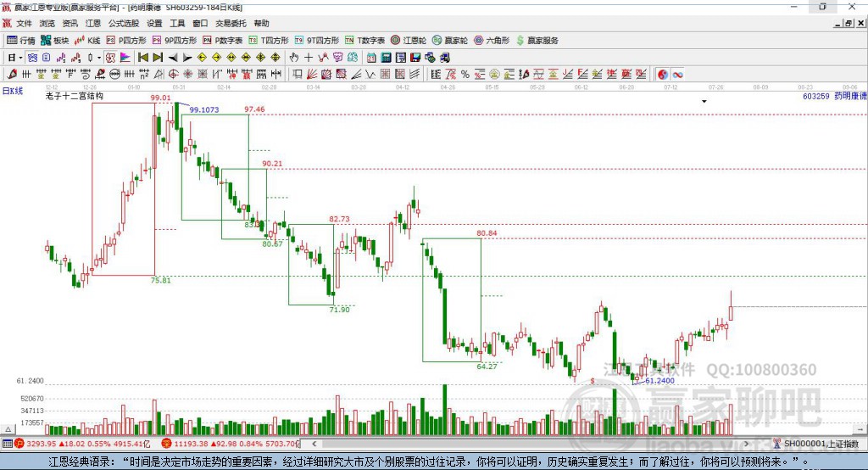Open the T四方形 tool
This screenshot has height=470, width=868.
click(269, 41)
